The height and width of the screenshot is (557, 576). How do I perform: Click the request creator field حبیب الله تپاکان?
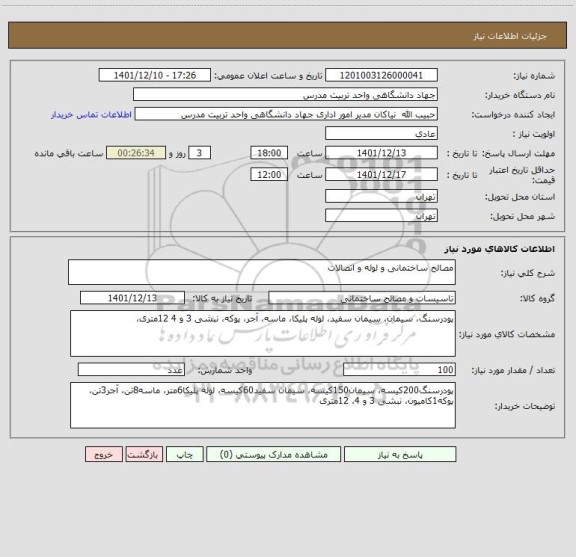tap(286, 114)
